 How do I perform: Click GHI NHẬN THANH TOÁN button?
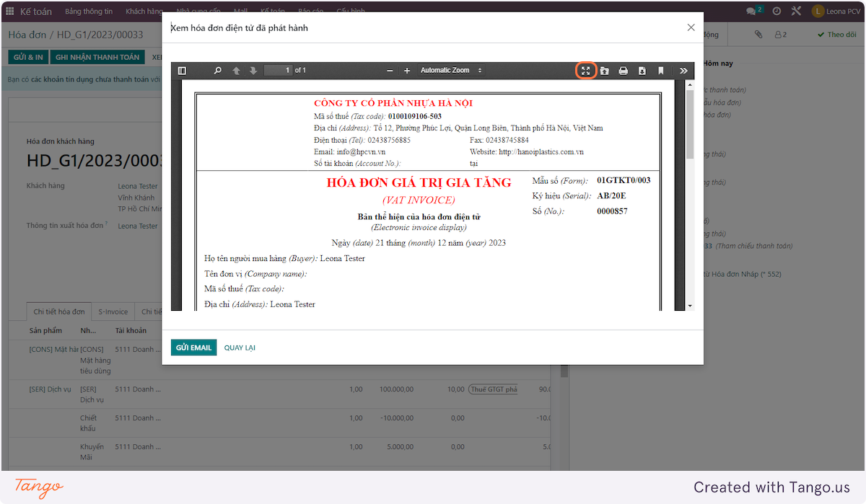[97, 57]
